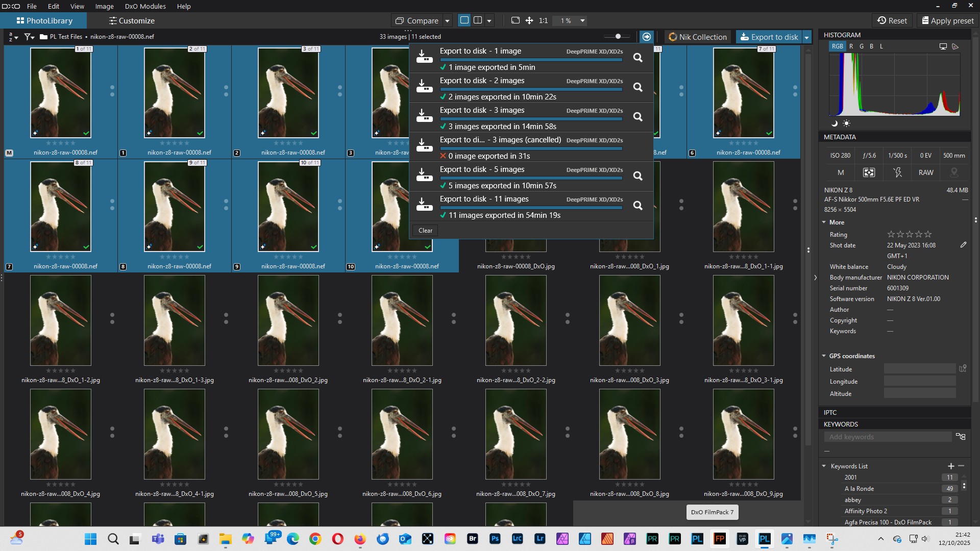Image resolution: width=980 pixels, height=551 pixels.
Task: Open keyword hierarchy icon beside Add keywords
Action: click(x=961, y=437)
